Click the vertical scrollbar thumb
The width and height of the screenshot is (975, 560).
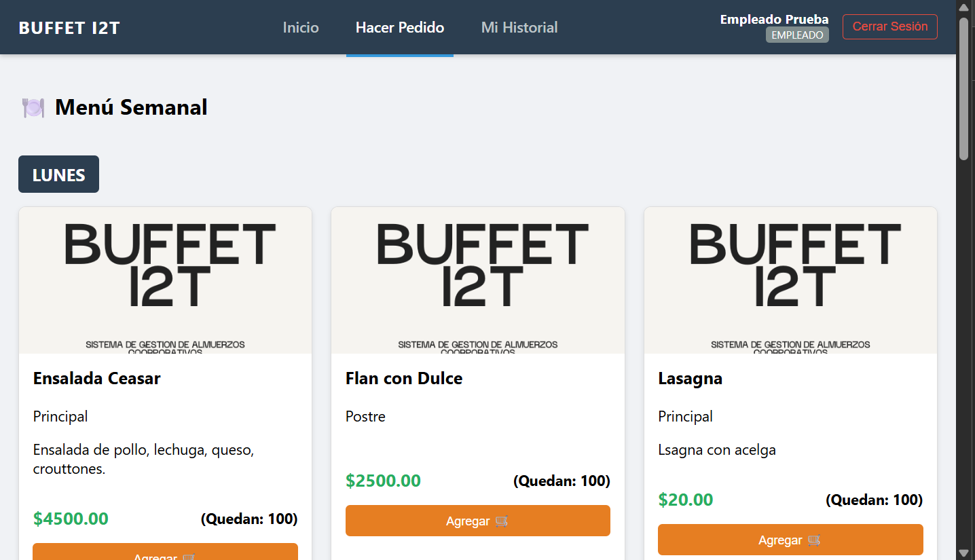pos(963,88)
